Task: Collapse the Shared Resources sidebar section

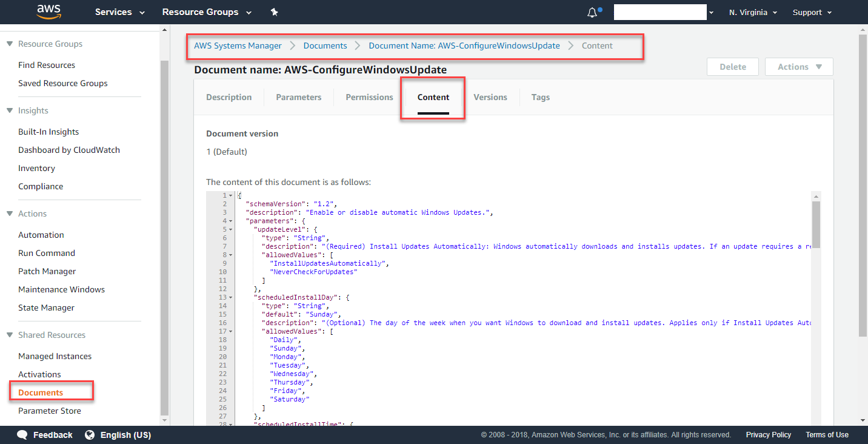Action: (x=9, y=335)
